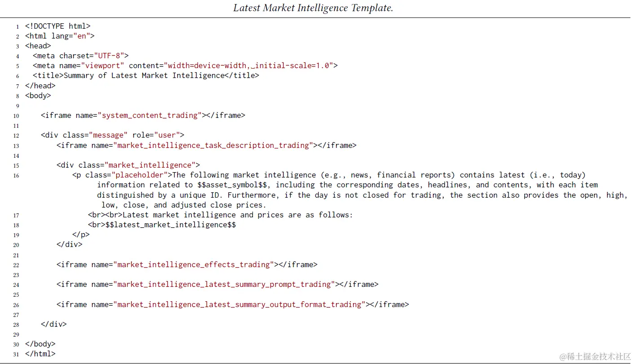The image size is (634, 364).
Task: Click the closing '</html>' tag
Action: click(x=40, y=354)
